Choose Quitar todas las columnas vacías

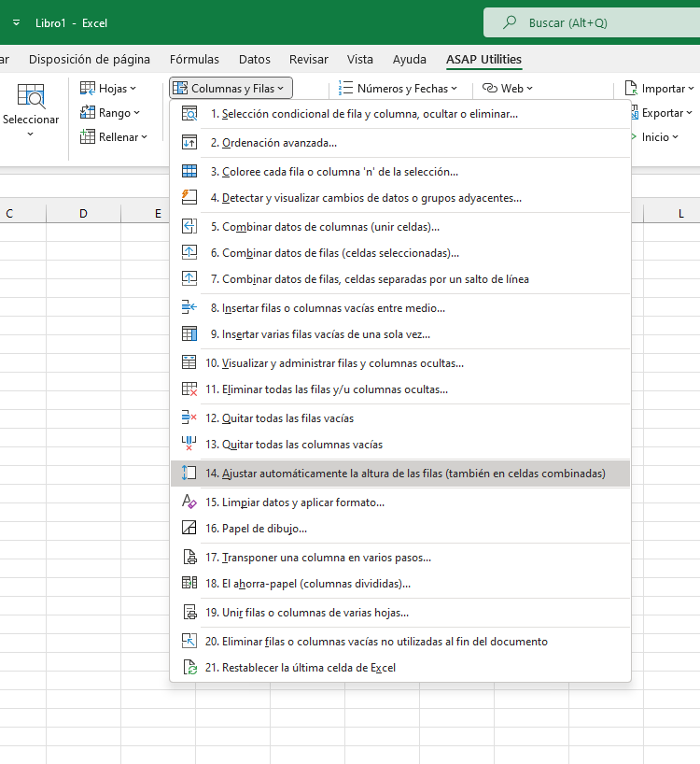coord(400,445)
